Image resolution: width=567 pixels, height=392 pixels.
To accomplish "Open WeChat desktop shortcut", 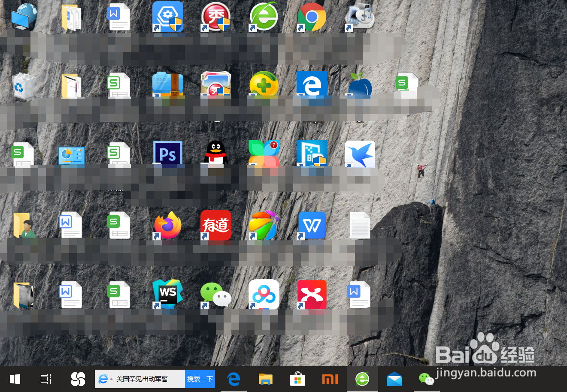I will point(215,295).
